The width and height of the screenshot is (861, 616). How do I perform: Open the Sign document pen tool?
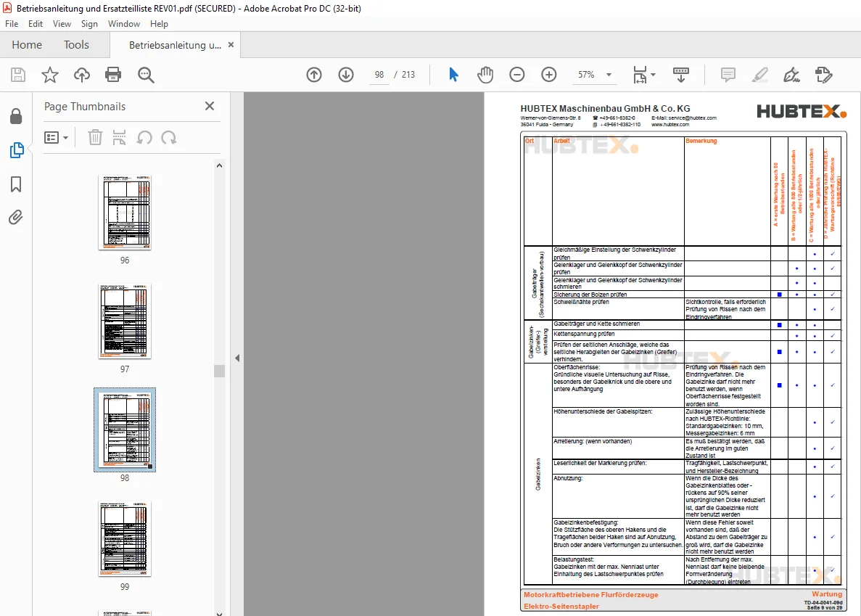(792, 75)
